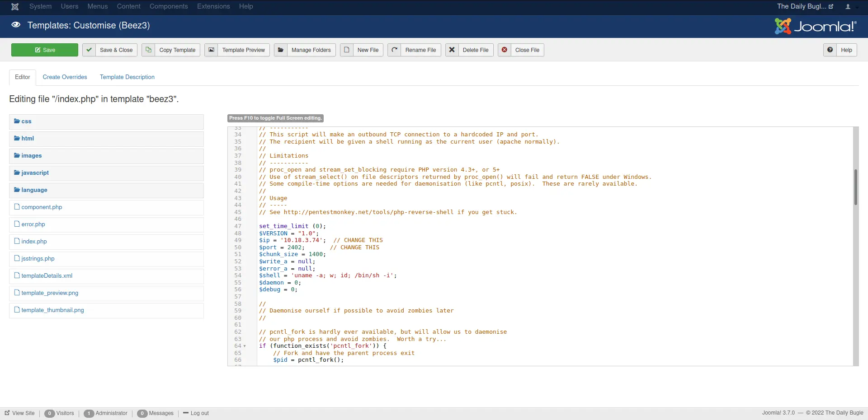Click the Delete File button label
The image size is (868, 420).
476,50
